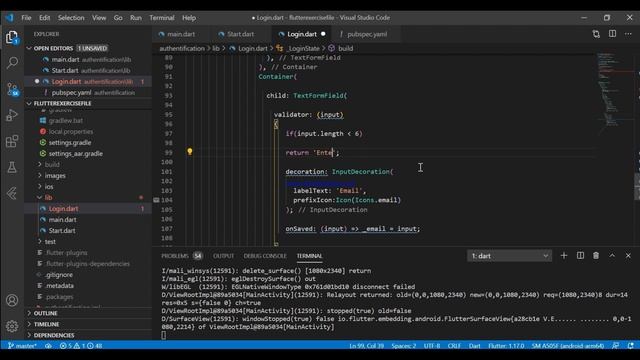Switch to the pubspec.yaml editor tab

click(x=367, y=34)
